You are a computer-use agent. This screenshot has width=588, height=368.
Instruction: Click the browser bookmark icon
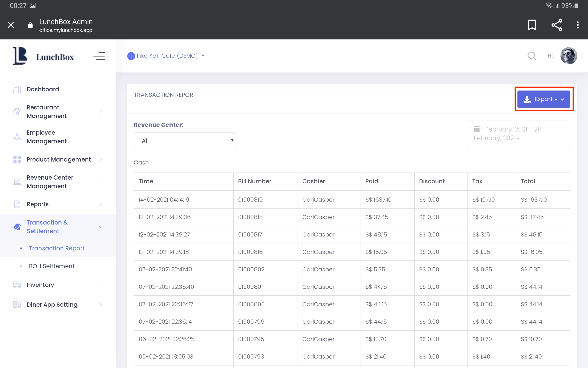[x=532, y=25]
